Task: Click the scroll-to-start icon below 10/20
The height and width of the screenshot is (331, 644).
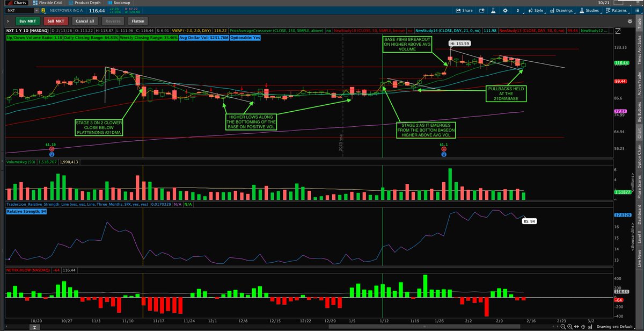Action: pyautogui.click(x=34, y=326)
